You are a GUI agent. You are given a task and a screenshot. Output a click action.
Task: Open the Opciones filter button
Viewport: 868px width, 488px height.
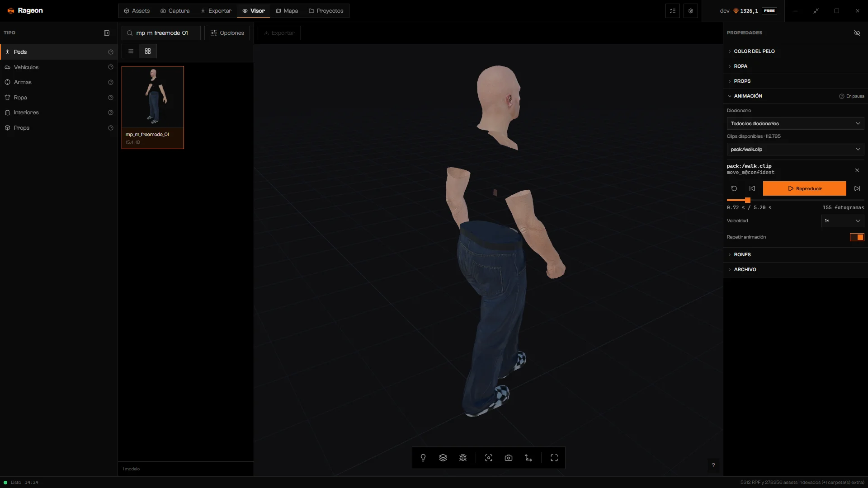tap(227, 33)
